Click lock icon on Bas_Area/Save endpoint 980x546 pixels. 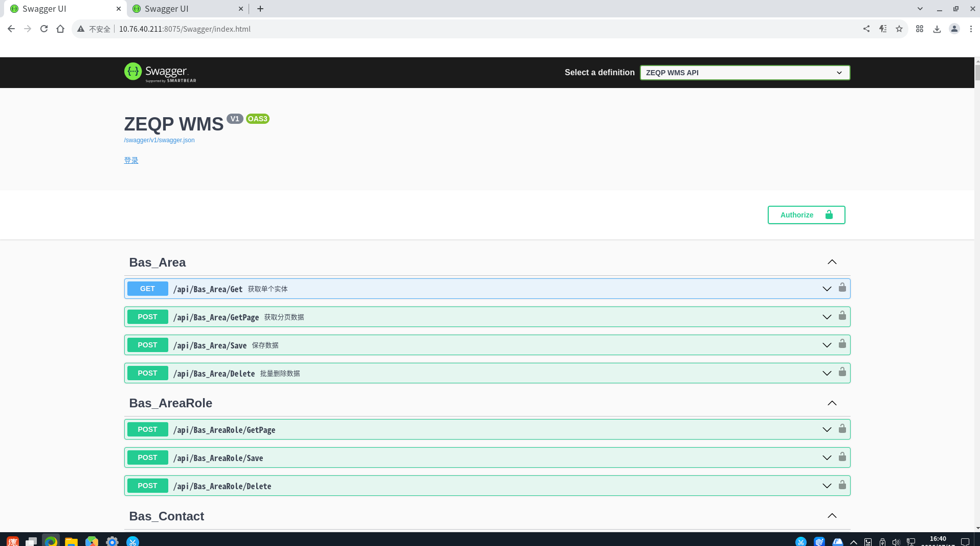click(x=842, y=344)
